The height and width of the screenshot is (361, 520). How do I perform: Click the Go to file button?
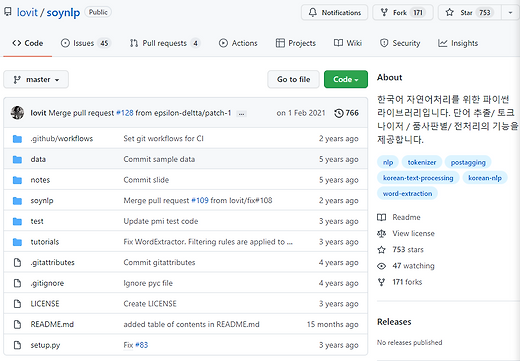click(x=293, y=79)
